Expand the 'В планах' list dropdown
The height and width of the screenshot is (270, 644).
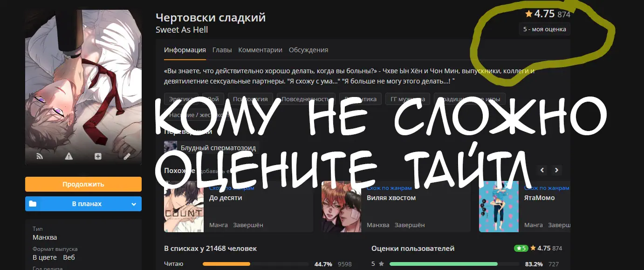134,204
